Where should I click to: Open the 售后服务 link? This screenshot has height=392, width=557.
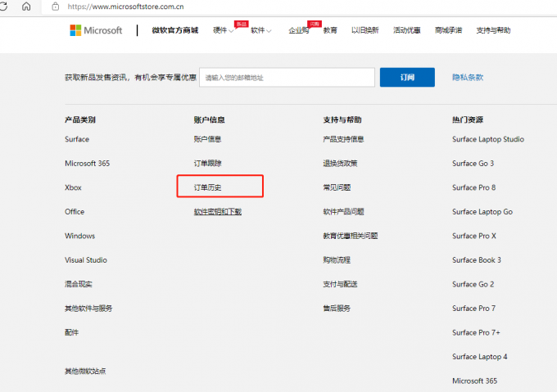point(337,309)
